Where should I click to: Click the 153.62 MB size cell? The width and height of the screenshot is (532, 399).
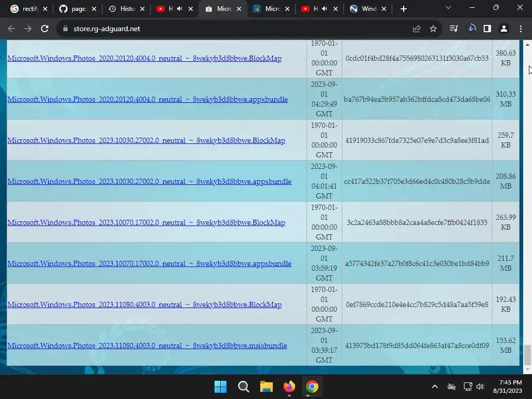506,345
